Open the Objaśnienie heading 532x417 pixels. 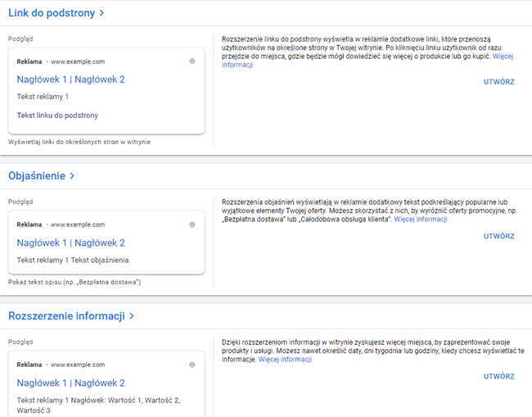pos(36,176)
